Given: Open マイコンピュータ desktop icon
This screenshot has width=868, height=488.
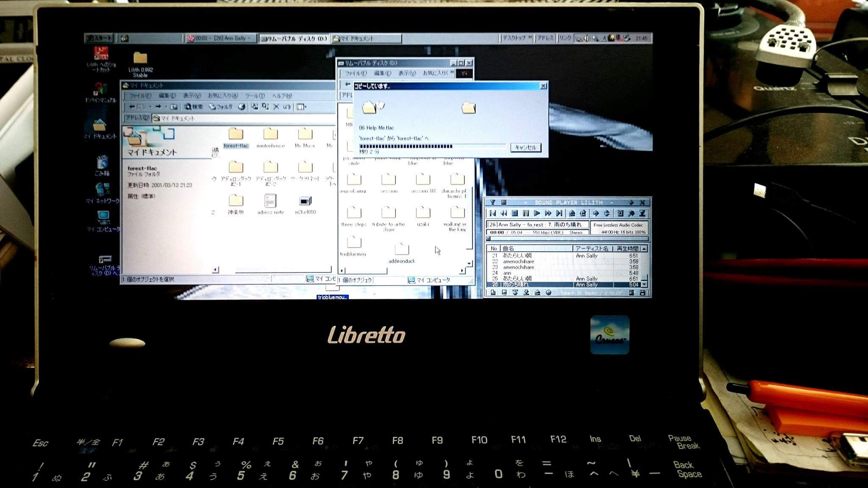Looking at the screenshot, I should [x=103, y=221].
